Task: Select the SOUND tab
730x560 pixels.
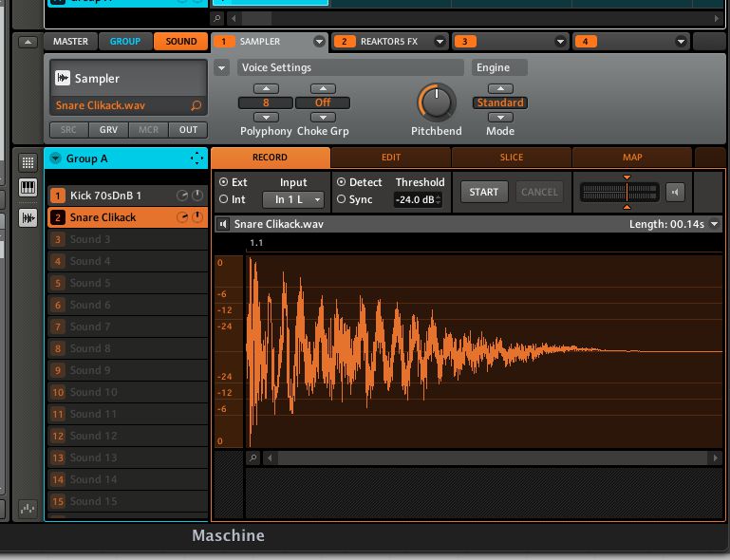Action: 180,42
